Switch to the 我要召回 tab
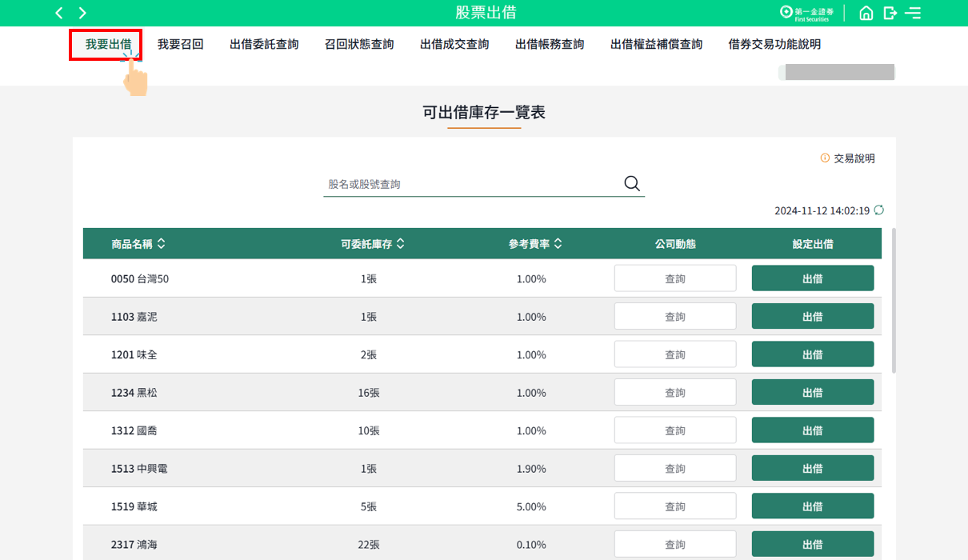Image resolution: width=968 pixels, height=560 pixels. [180, 45]
